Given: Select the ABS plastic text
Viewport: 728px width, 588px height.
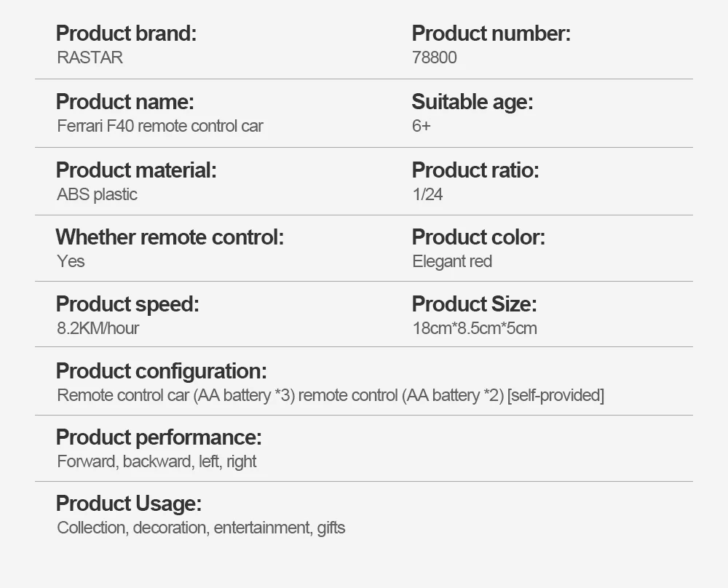Looking at the screenshot, I should pyautogui.click(x=97, y=194).
